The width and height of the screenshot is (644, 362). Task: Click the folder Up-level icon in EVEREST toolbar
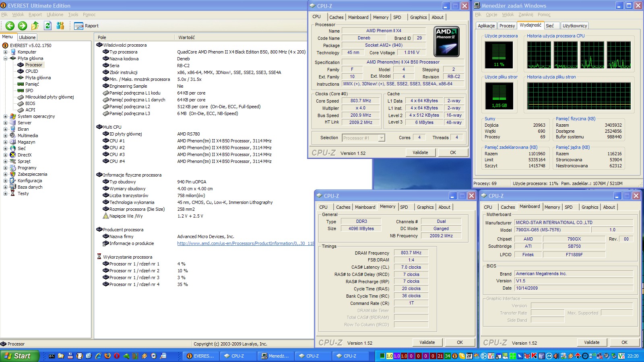click(x=35, y=26)
